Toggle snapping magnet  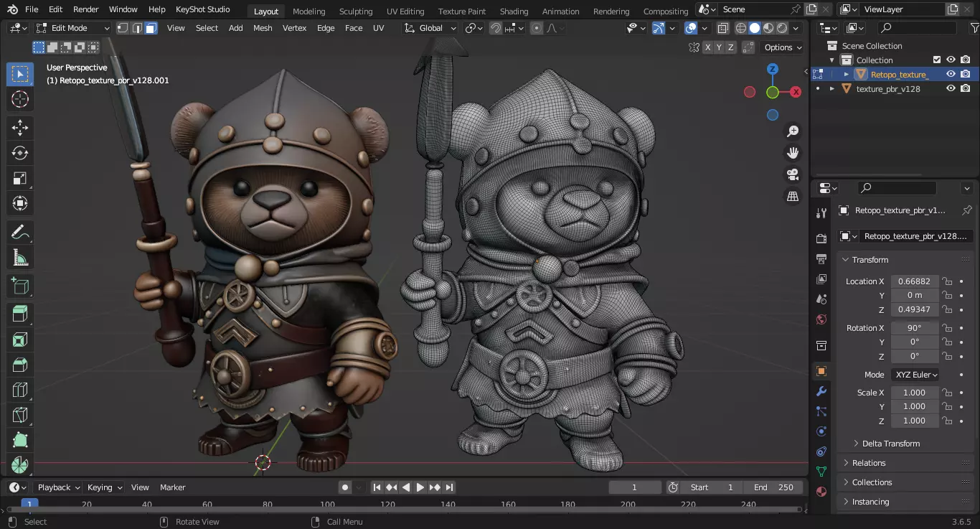(496, 28)
